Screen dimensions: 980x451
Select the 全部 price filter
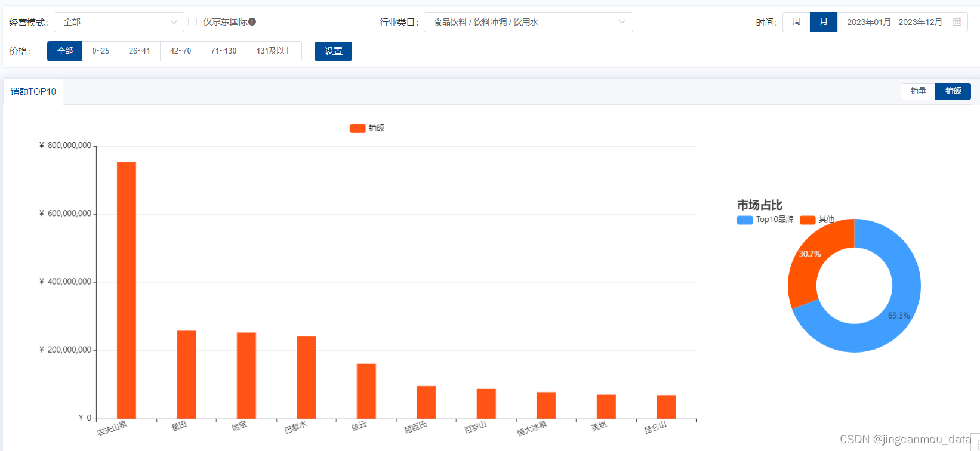(64, 51)
